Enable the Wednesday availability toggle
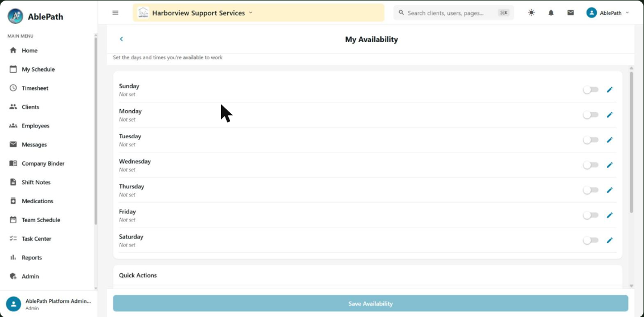The image size is (644, 317). pyautogui.click(x=590, y=164)
